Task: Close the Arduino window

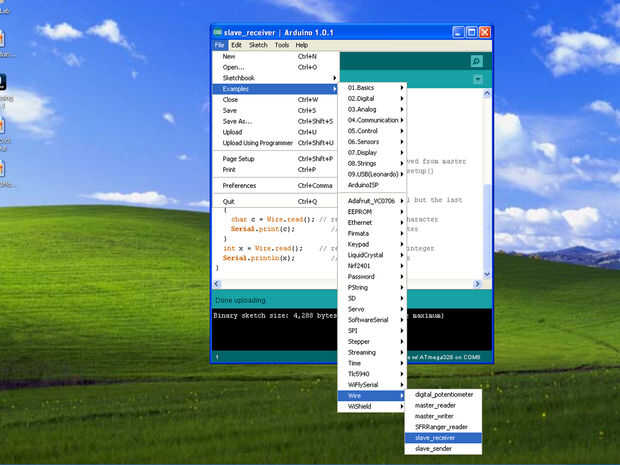Action: [x=485, y=32]
